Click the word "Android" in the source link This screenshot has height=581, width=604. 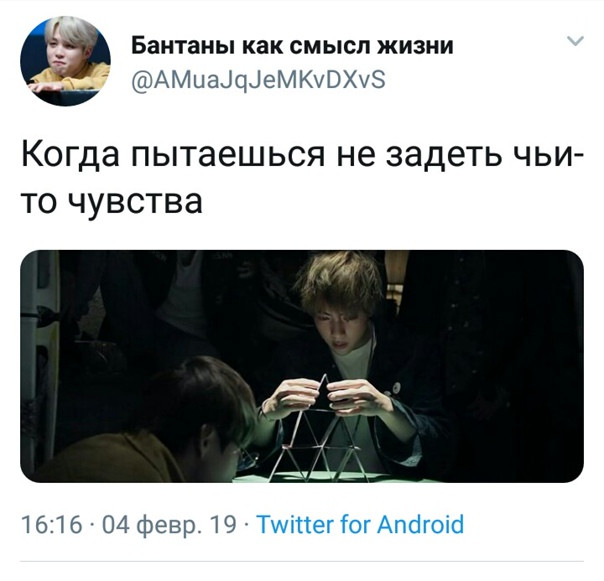click(x=421, y=524)
